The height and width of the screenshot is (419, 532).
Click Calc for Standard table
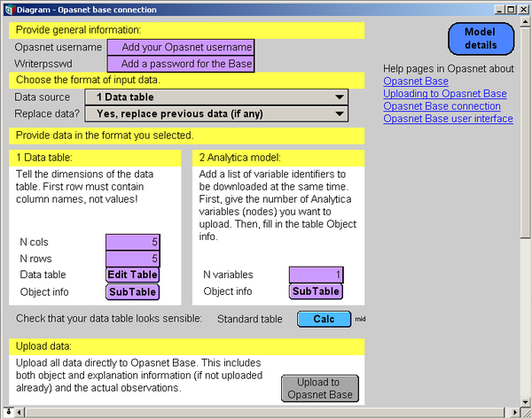point(324,319)
